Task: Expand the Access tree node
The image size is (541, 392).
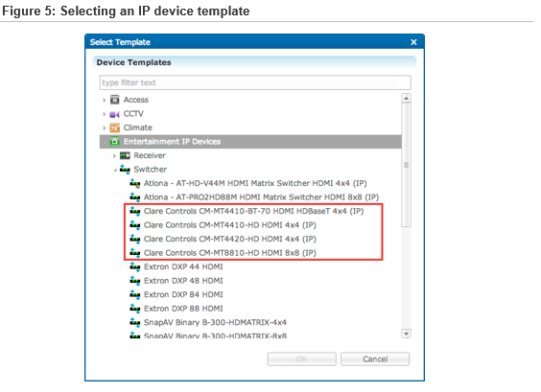Action: click(x=105, y=101)
